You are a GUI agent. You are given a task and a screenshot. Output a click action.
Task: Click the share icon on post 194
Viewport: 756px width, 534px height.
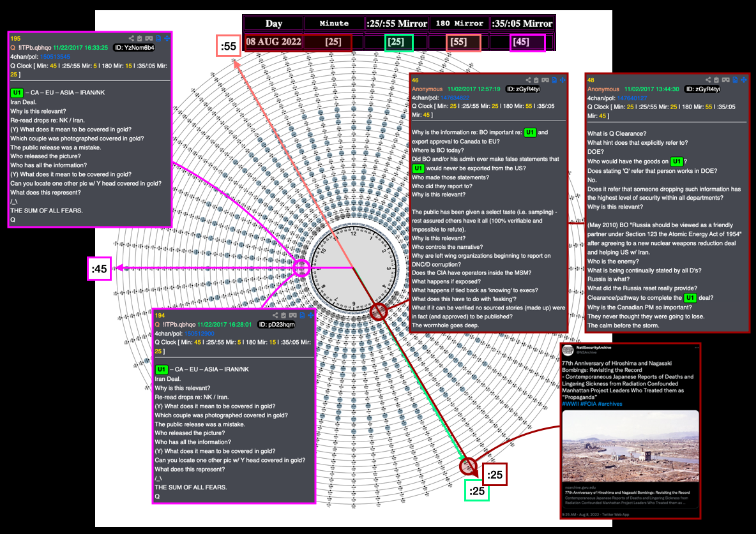(x=275, y=315)
